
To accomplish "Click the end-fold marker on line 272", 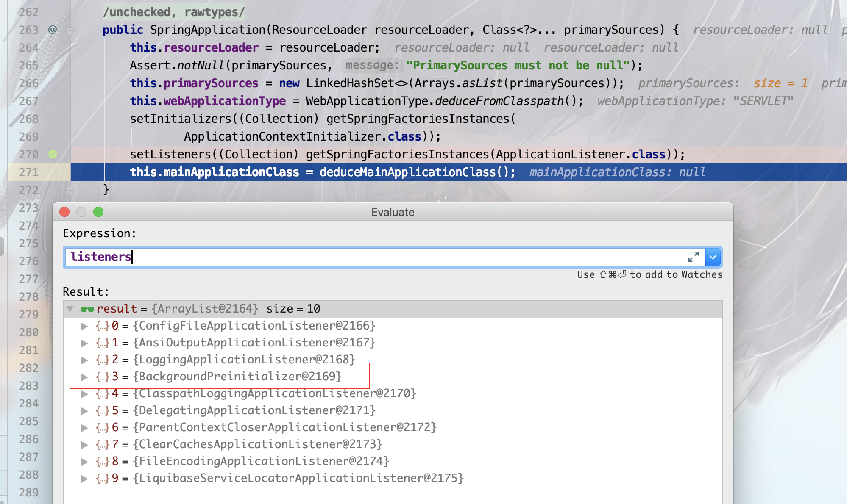I will pyautogui.click(x=70, y=190).
